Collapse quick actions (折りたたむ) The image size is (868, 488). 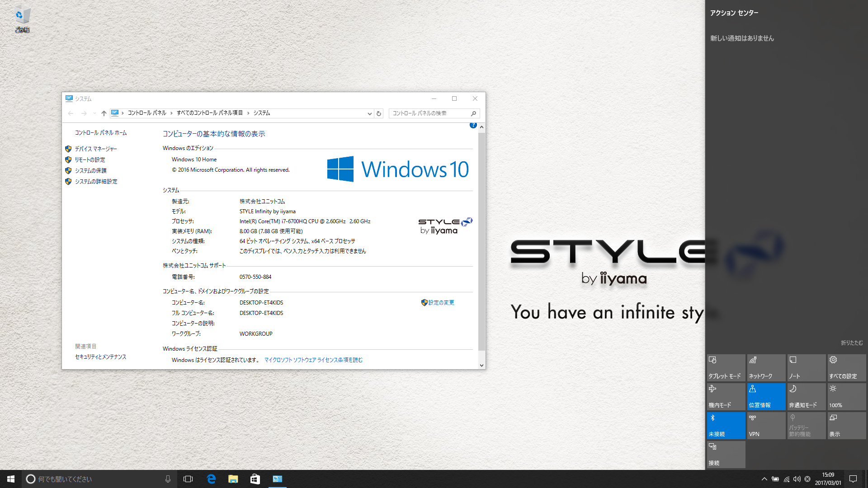click(851, 343)
